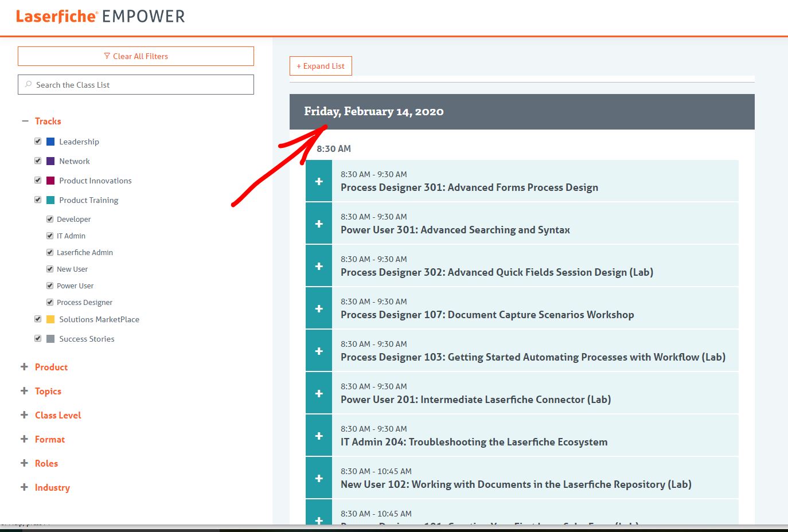Uncheck the Product Training checkbox
Screen dimensions: 788x532
point(38,199)
